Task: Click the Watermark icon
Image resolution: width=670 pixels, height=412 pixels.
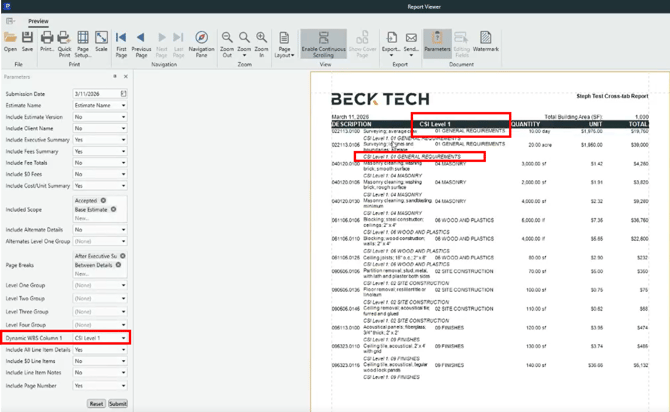Action: 485,38
